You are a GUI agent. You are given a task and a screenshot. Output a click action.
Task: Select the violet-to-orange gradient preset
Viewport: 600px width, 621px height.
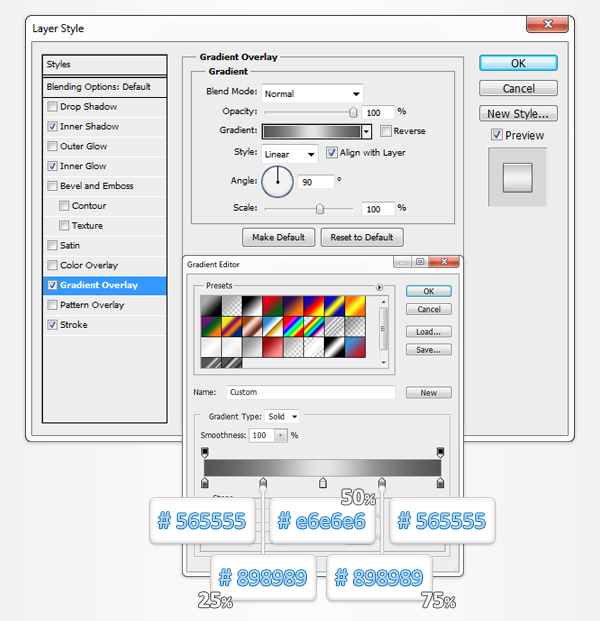click(x=293, y=306)
